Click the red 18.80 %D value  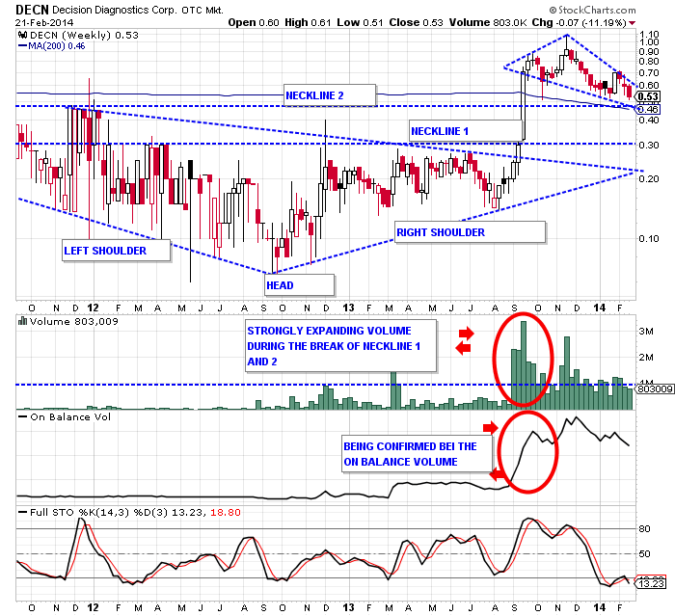(x=225, y=513)
